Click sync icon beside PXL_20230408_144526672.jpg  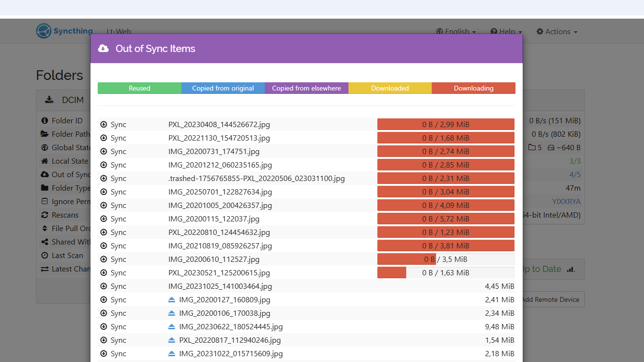(x=103, y=125)
